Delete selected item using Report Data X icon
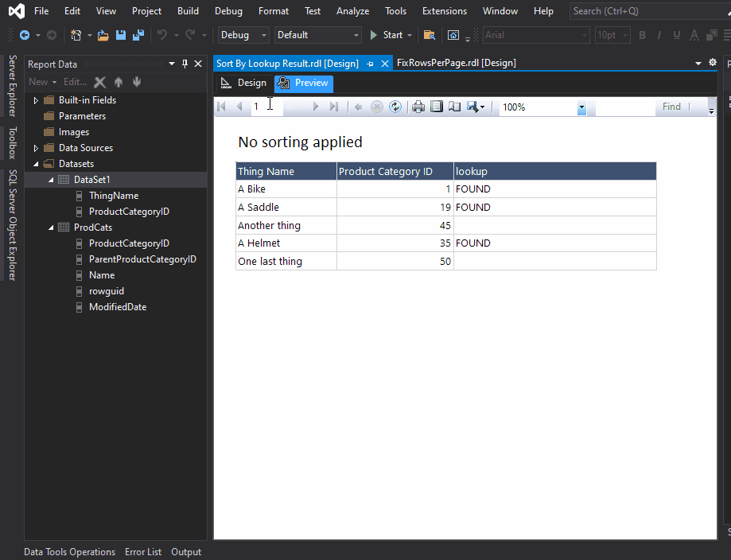This screenshot has width=731, height=560. coord(99,82)
